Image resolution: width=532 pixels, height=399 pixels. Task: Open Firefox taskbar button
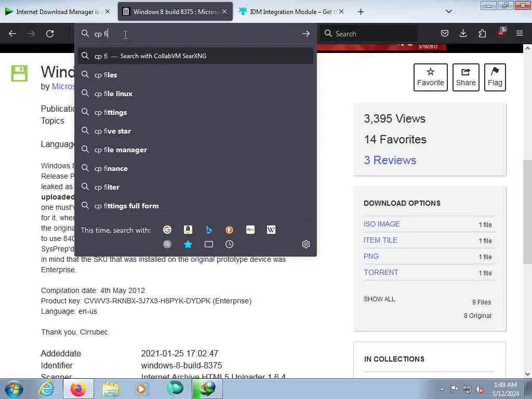coord(78,389)
